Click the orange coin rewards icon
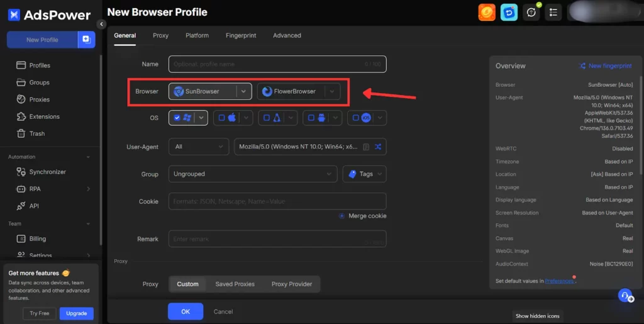The height and width of the screenshot is (324, 644). (x=487, y=12)
